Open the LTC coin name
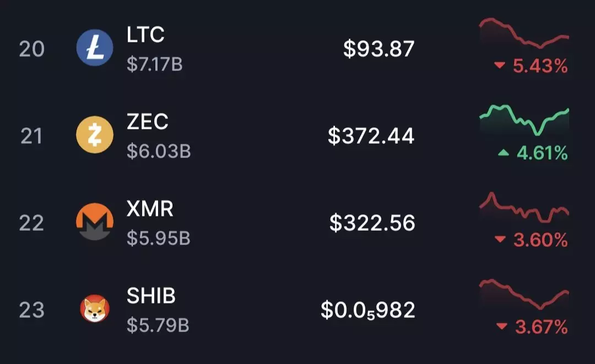The width and height of the screenshot is (595, 364). 145,35
